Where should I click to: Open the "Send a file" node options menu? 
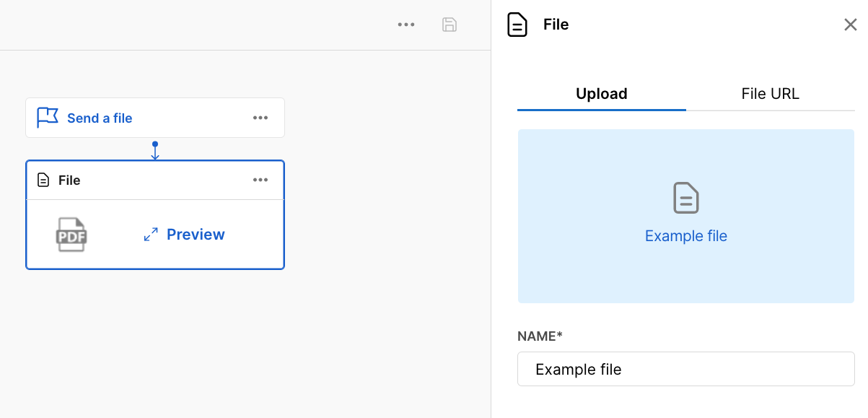[x=260, y=118]
